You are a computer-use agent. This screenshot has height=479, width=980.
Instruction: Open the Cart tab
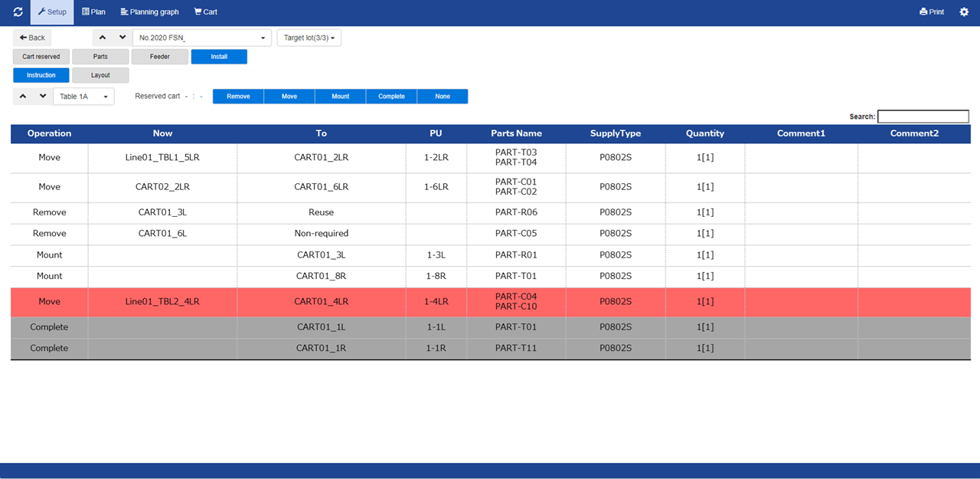pos(205,12)
